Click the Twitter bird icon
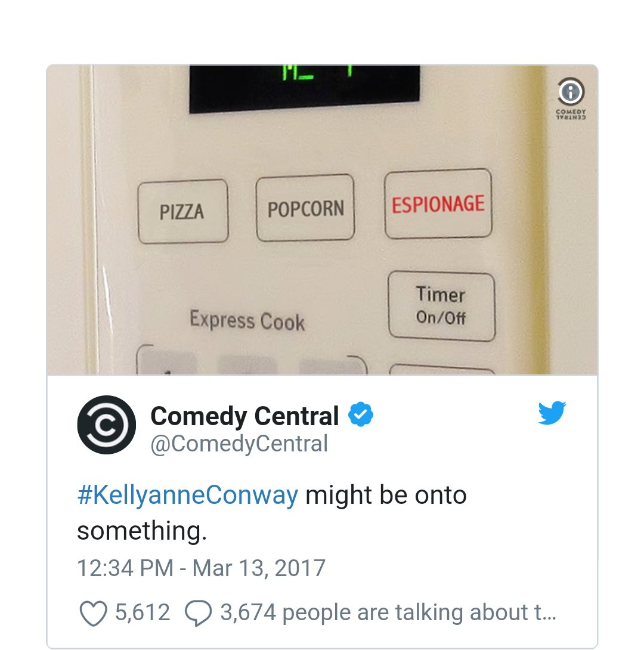 click(x=552, y=413)
